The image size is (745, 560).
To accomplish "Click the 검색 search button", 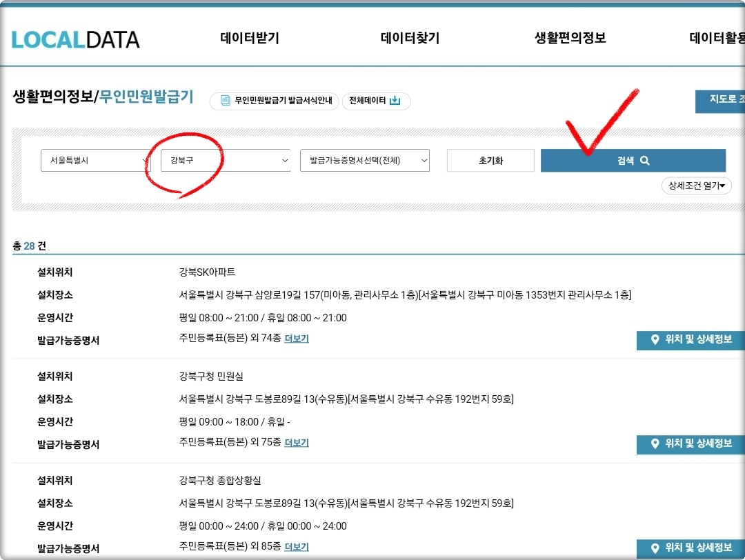I will point(633,161).
